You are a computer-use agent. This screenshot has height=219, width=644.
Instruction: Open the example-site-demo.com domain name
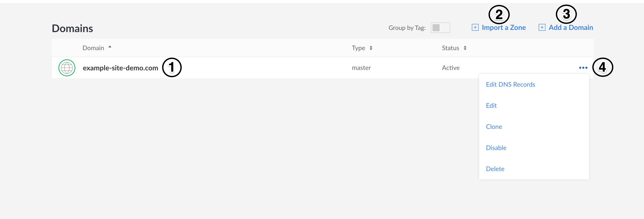pyautogui.click(x=120, y=68)
